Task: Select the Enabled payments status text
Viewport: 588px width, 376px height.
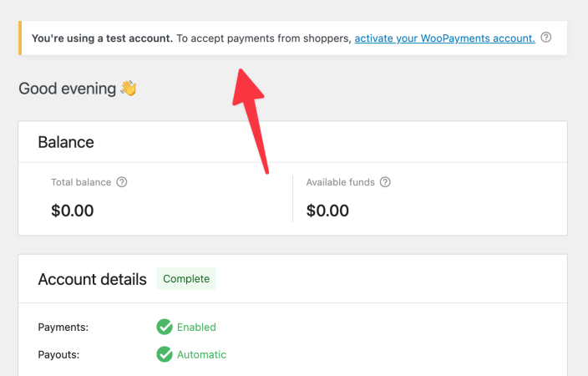Action: coord(196,328)
